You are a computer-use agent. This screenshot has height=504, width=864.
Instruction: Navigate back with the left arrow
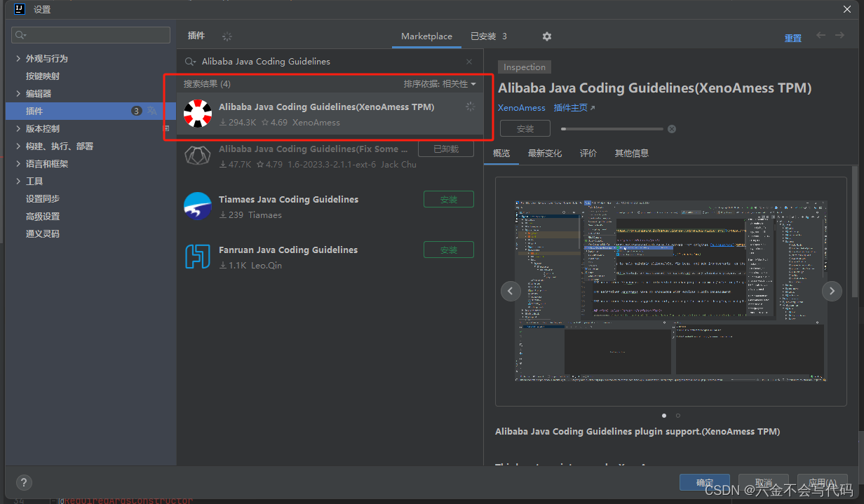click(x=821, y=36)
